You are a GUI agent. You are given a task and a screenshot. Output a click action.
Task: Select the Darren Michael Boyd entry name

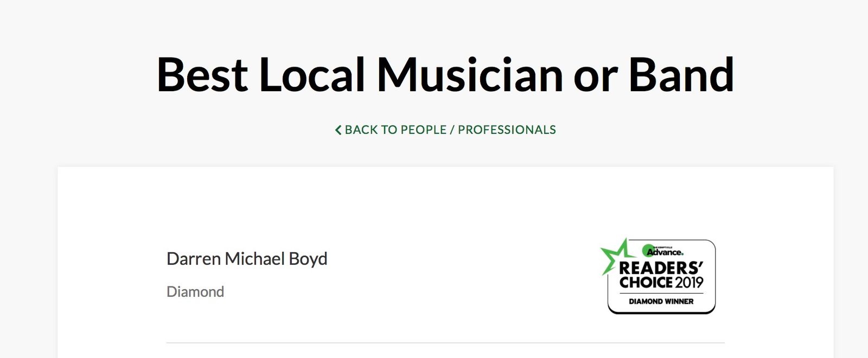tap(247, 259)
